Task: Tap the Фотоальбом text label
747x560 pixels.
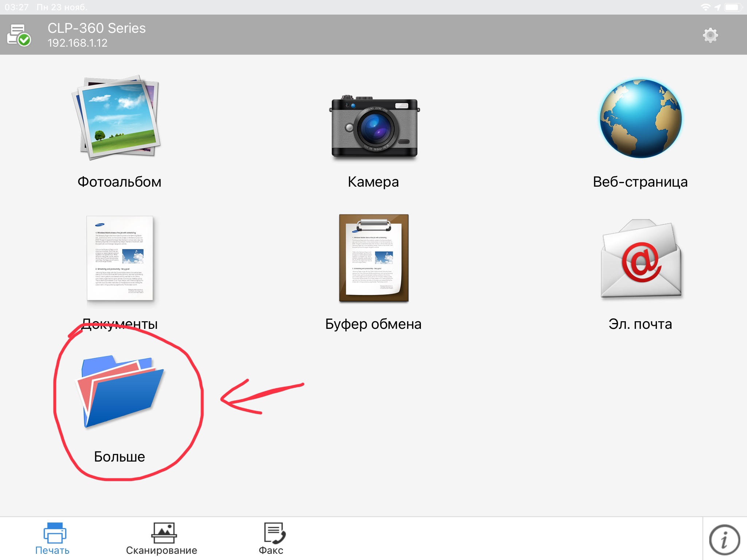Action: click(x=119, y=182)
